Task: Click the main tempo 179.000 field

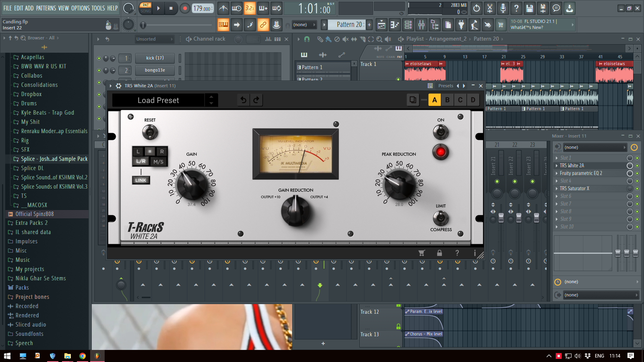Action: [202, 8]
